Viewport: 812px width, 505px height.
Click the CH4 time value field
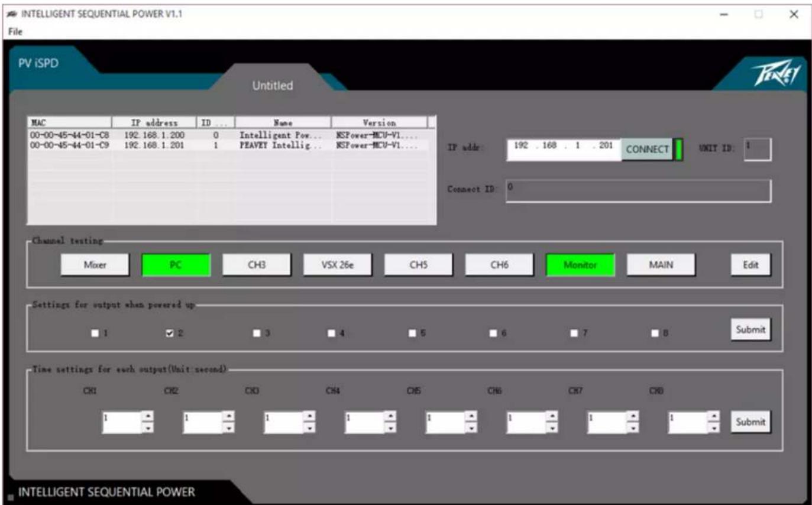pyautogui.click(x=364, y=422)
